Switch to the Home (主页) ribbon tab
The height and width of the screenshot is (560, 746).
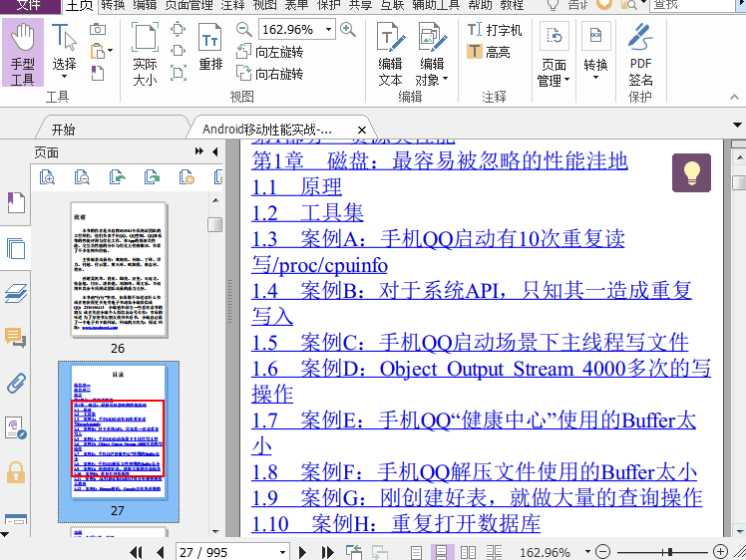(79, 6)
